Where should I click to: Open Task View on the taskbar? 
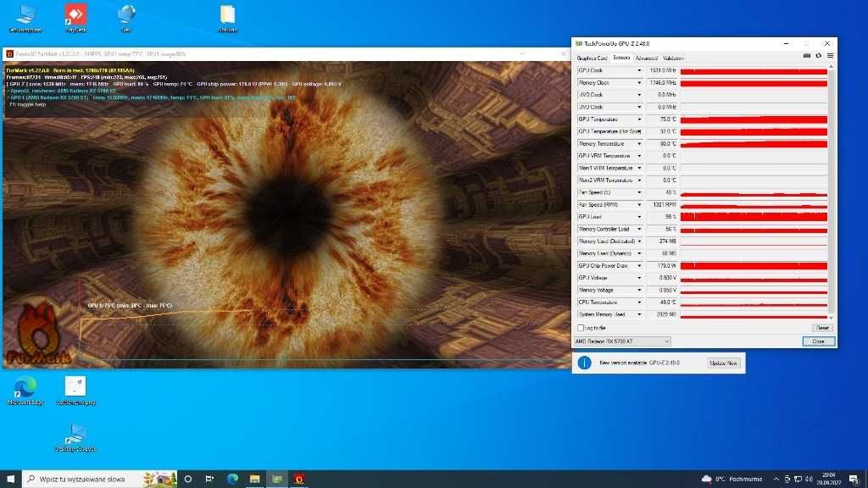(210, 479)
